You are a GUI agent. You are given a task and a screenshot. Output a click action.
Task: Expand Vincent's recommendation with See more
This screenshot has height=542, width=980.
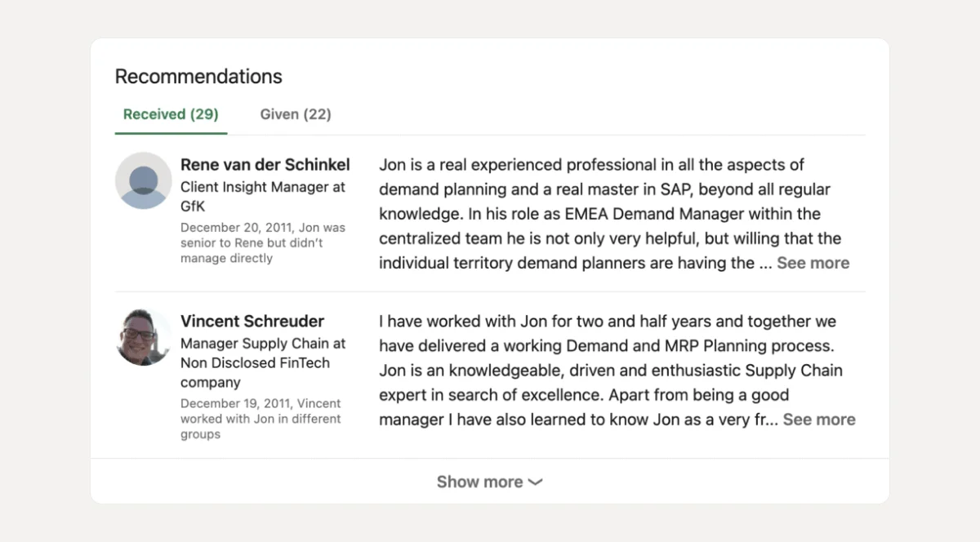[819, 419]
